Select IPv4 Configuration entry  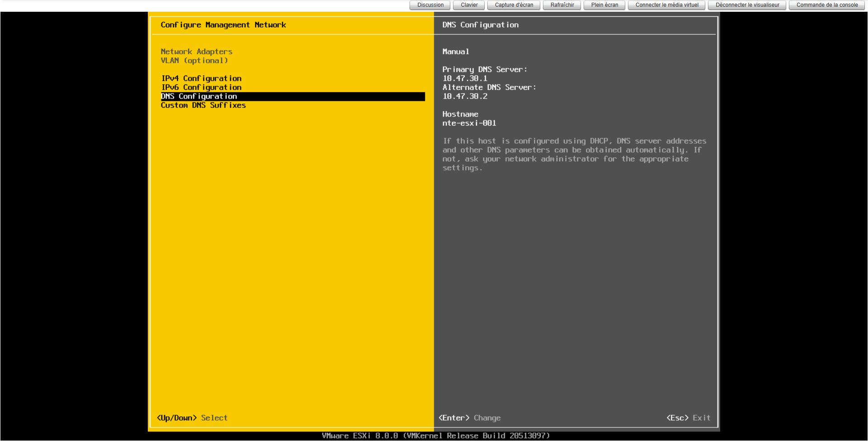tap(201, 79)
